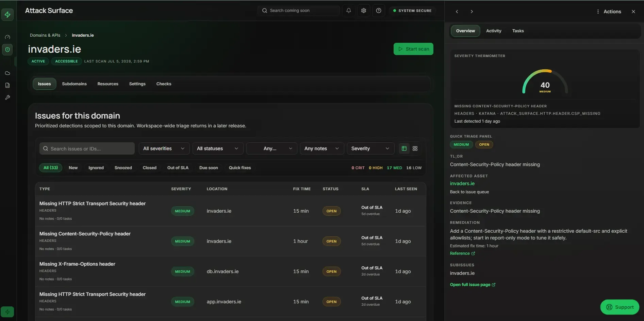
Task: Click the 16 LOW severity count
Action: pos(414,168)
